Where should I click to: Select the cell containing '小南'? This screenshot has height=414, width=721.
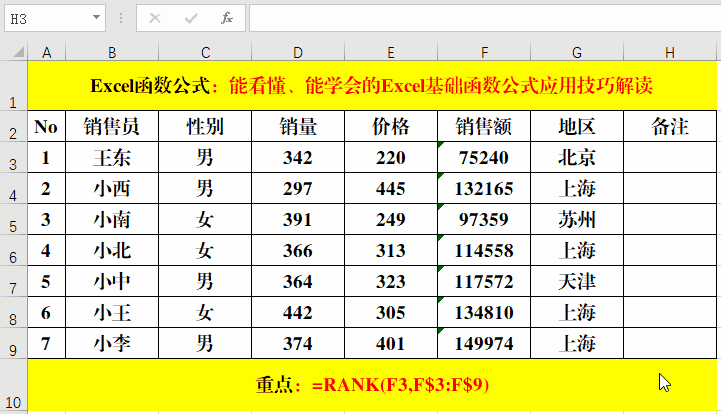coord(112,219)
